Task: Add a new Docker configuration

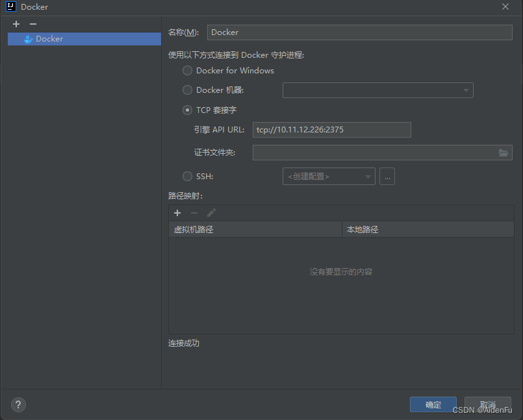Action: [x=16, y=24]
